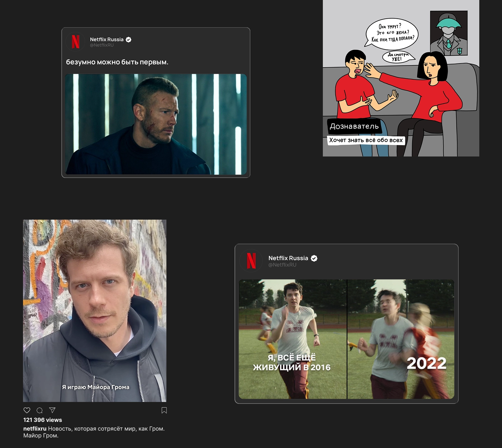Click the Netflix logo avatar in the bottom tweet

251,261
